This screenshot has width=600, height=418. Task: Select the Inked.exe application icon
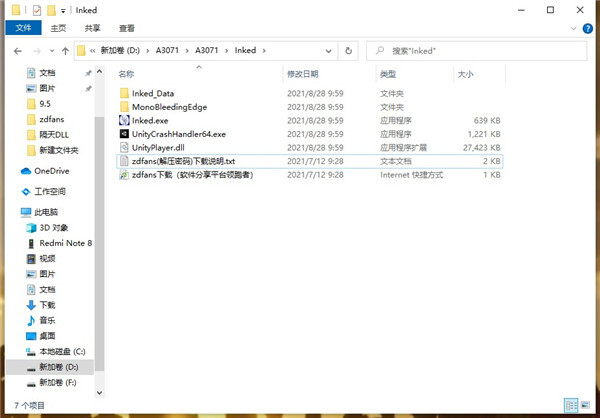click(124, 121)
